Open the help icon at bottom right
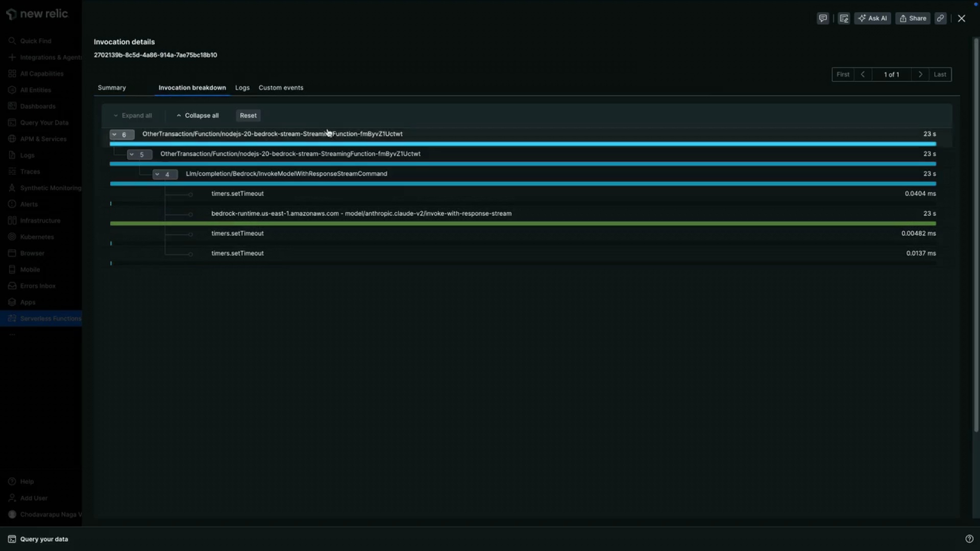This screenshot has height=551, width=980. click(x=969, y=539)
